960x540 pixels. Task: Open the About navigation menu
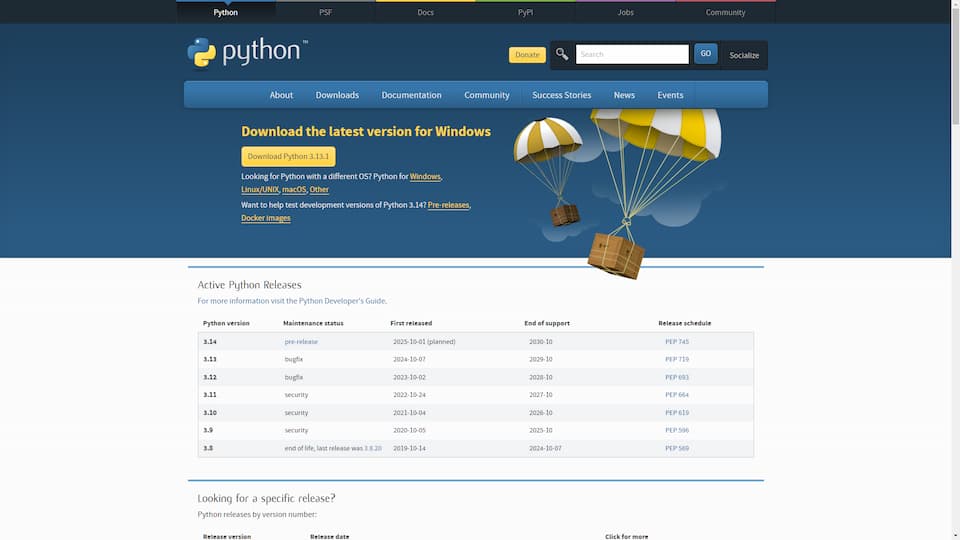[x=281, y=95]
